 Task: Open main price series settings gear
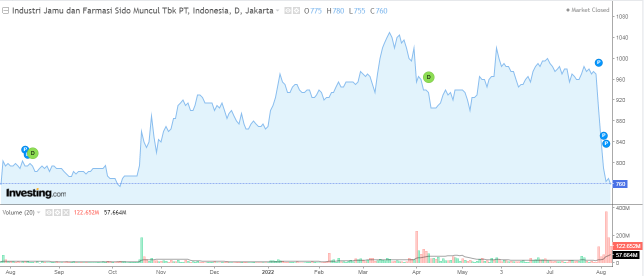tap(296, 10)
